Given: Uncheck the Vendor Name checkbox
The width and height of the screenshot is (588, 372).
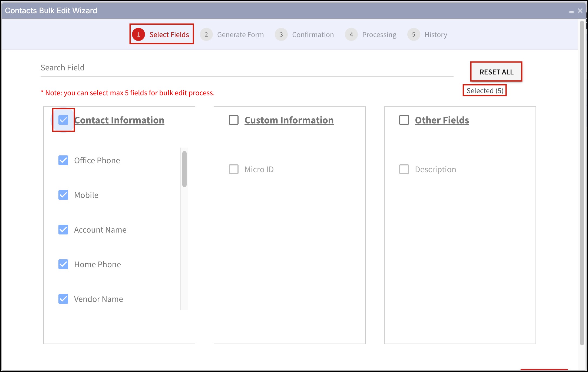Looking at the screenshot, I should pyautogui.click(x=63, y=299).
